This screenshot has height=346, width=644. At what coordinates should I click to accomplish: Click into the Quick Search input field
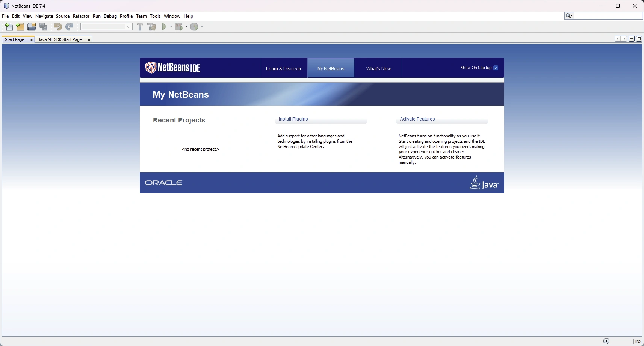[x=608, y=16]
